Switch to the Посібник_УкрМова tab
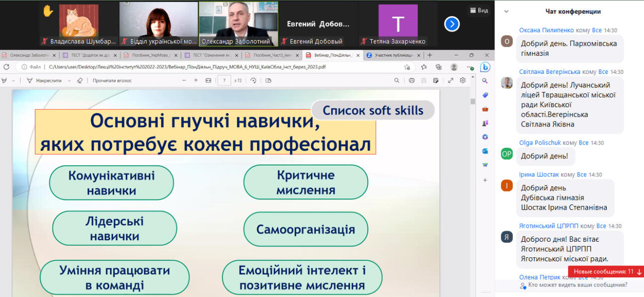This screenshot has height=297, width=644. point(150,55)
